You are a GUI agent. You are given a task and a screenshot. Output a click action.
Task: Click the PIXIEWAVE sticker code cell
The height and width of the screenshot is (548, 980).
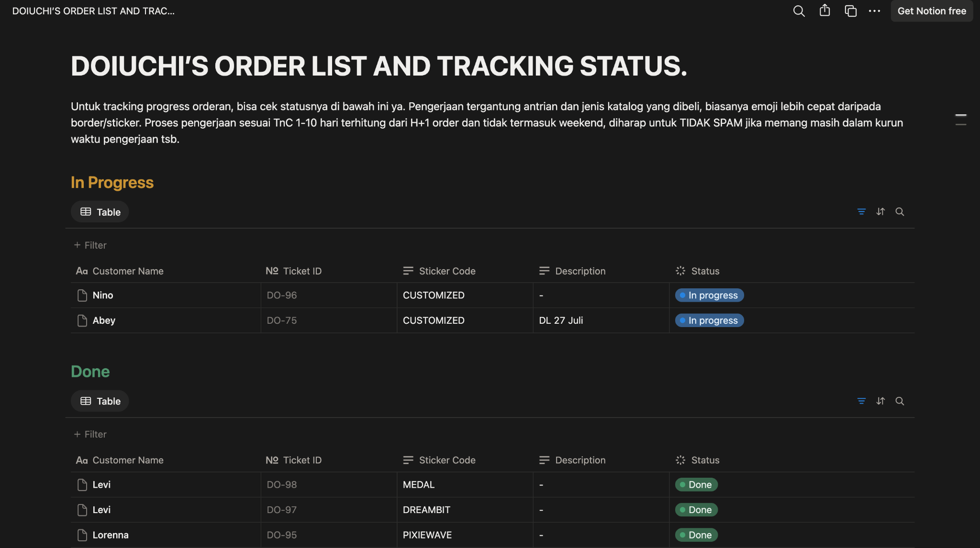pos(465,535)
